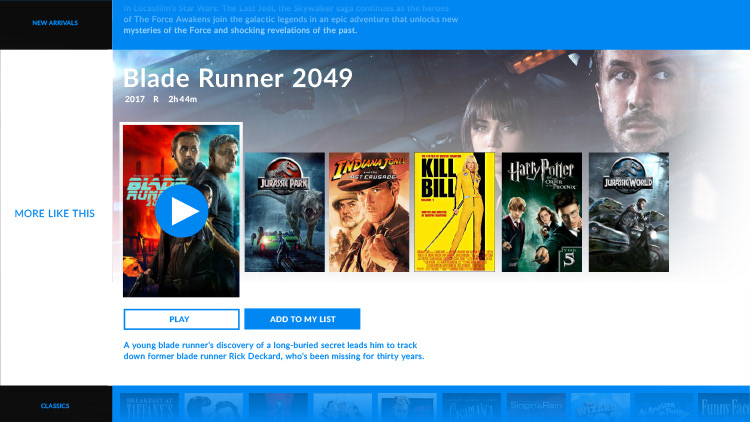Click the play icon on Blade Runner poster
The width and height of the screenshot is (750, 422).
click(x=181, y=211)
